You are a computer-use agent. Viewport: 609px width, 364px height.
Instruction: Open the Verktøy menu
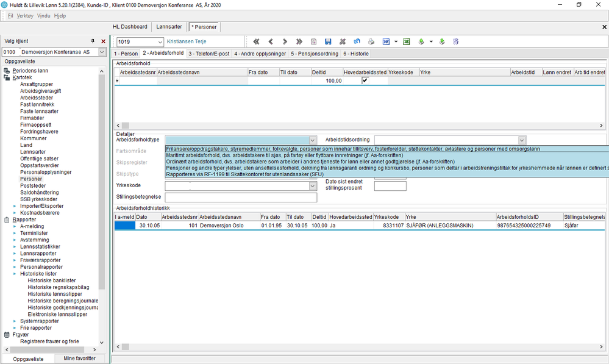25,16
